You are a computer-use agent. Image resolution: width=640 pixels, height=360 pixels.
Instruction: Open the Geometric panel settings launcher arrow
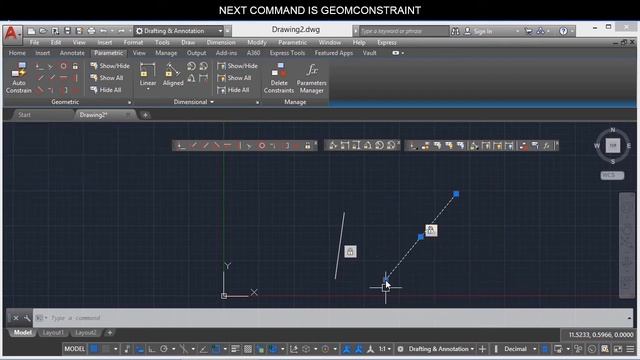pyautogui.click(x=130, y=102)
